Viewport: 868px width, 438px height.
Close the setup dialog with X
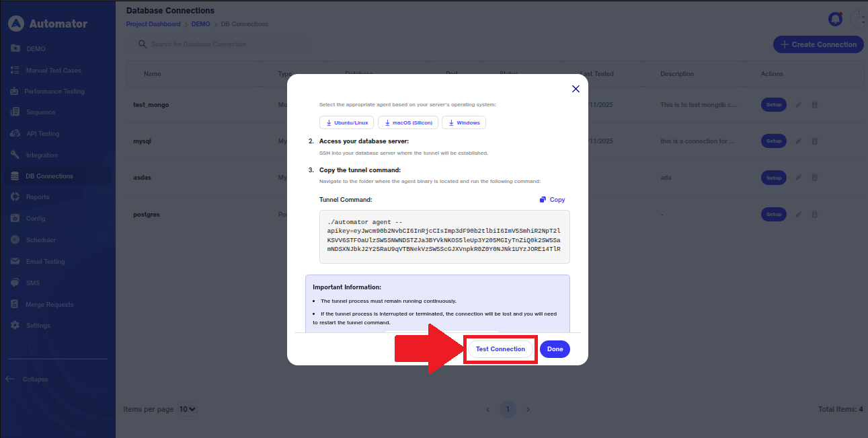576,89
